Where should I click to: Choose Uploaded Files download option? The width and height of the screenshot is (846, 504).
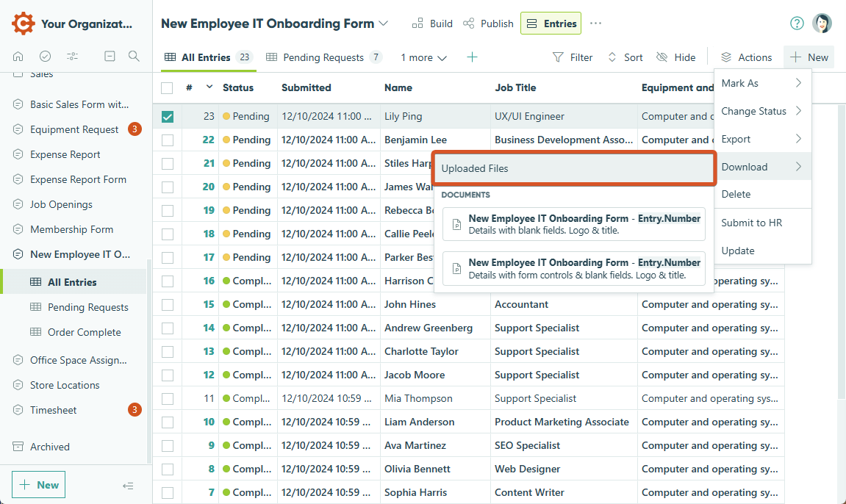click(574, 169)
